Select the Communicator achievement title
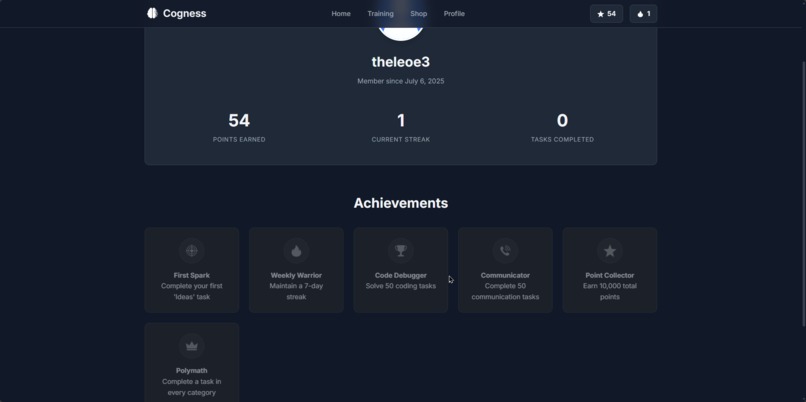This screenshot has width=806, height=402. [505, 276]
